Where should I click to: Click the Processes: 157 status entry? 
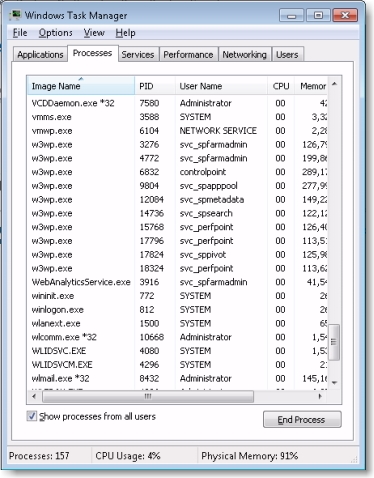(39, 456)
